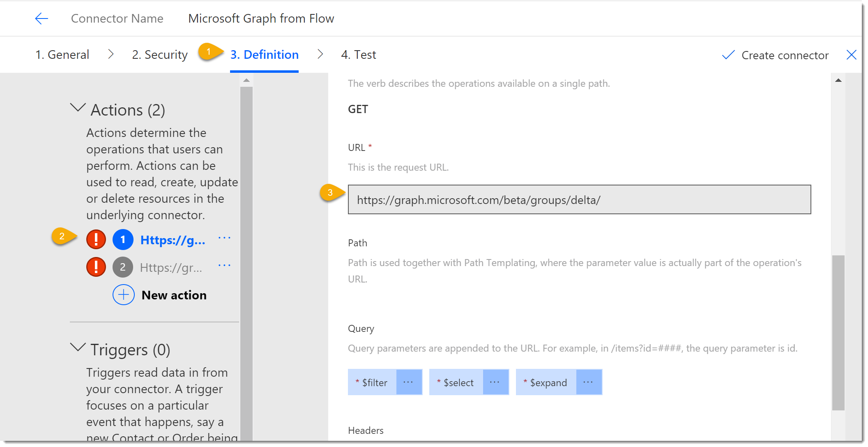
Task: Click the error icon beside action 2
Action: pyautogui.click(x=96, y=267)
